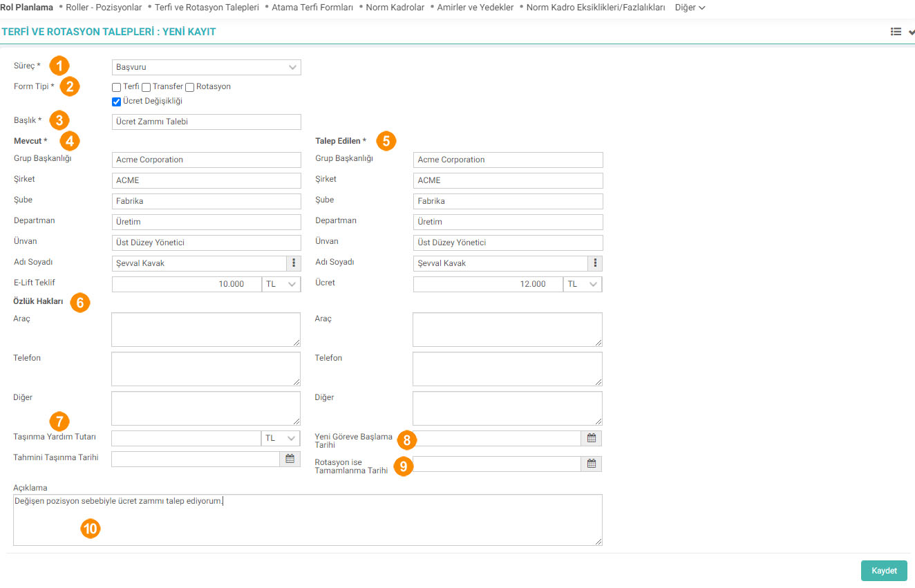Click the Kaydet button
The image size is (915, 588).
pos(884,571)
